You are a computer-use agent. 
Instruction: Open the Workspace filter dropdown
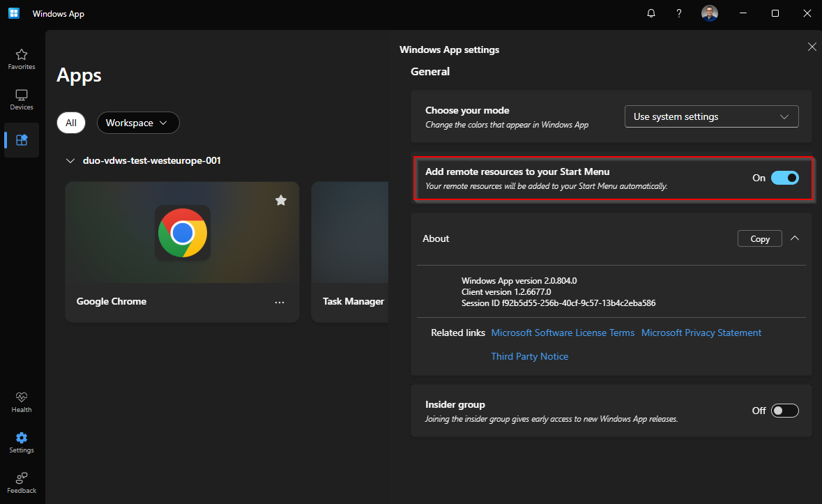[138, 123]
